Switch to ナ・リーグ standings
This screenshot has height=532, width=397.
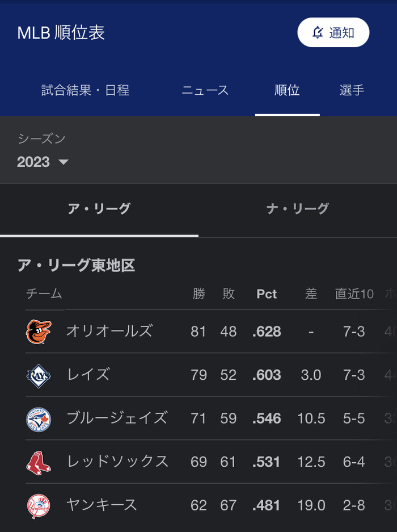(298, 209)
